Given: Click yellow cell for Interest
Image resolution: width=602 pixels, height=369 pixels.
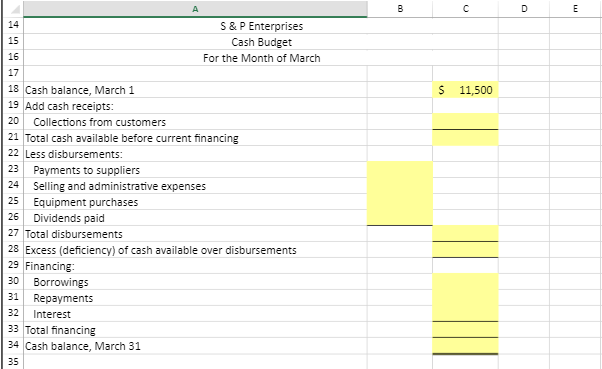Looking at the screenshot, I should [465, 314].
